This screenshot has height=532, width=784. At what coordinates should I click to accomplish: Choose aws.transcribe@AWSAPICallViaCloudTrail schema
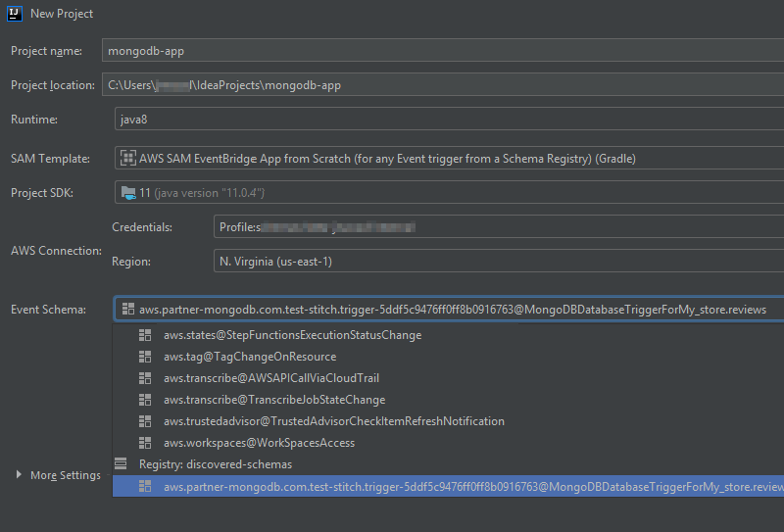point(448,378)
